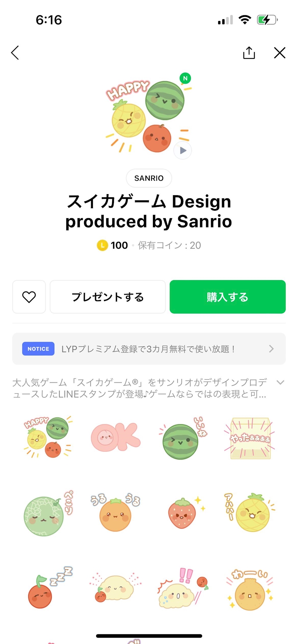The width and height of the screenshot is (298, 644).
Task: Tap the プレゼントする gift button
Action: 107,297
